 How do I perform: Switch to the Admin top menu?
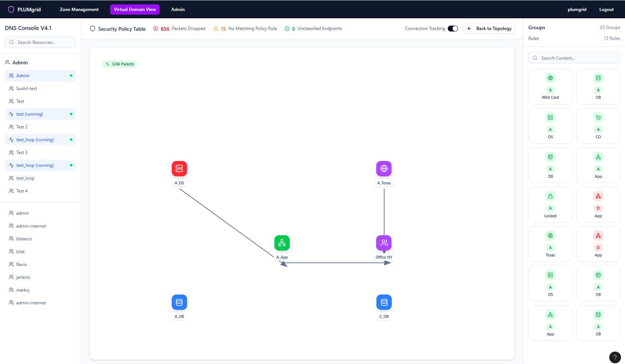click(x=178, y=10)
